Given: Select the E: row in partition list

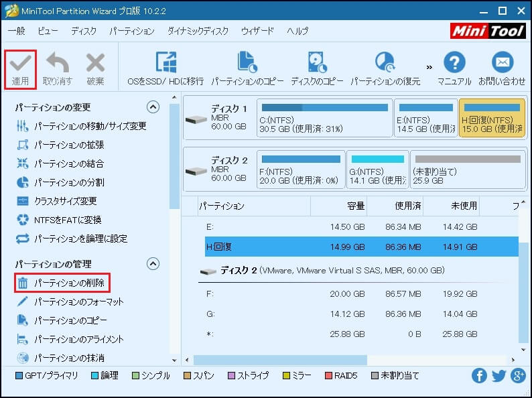Looking at the screenshot, I should click(x=361, y=226).
